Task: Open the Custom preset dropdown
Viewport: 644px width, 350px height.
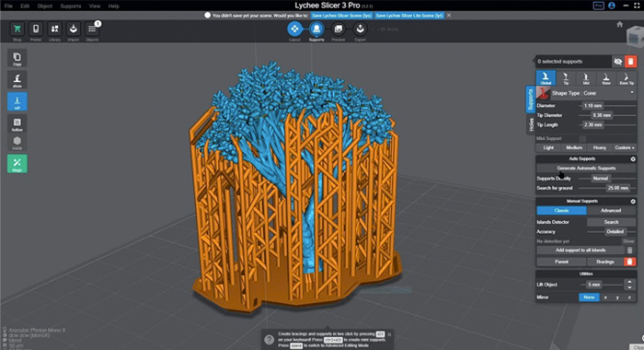Action: click(x=625, y=147)
